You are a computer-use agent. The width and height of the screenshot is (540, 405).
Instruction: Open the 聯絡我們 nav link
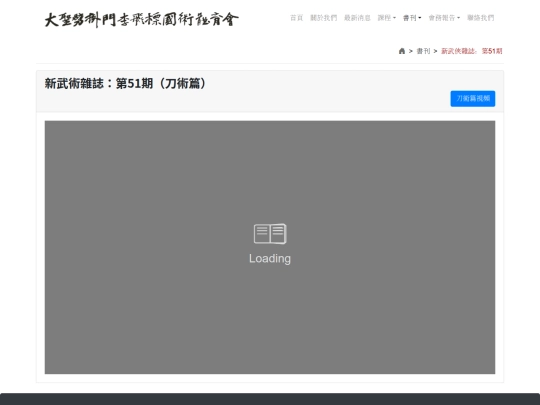tap(480, 18)
